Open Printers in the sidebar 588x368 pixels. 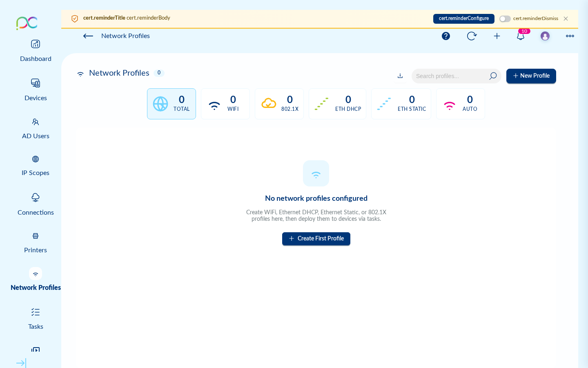[x=36, y=242]
